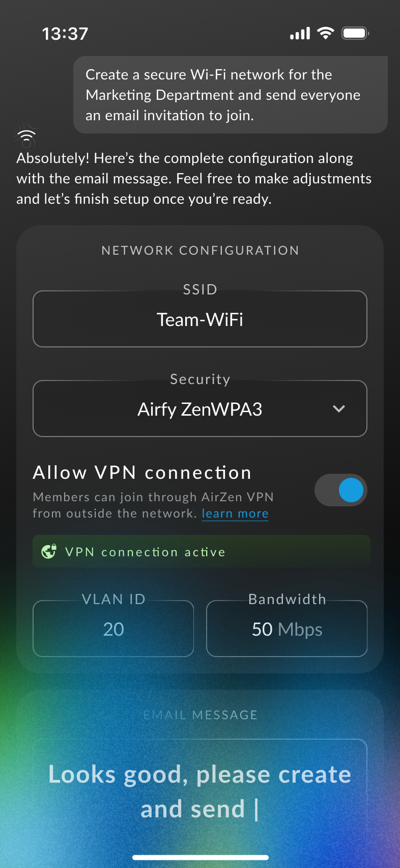Tap the NETWORK CONFIGURATION heading
400x868 pixels.
click(x=201, y=250)
